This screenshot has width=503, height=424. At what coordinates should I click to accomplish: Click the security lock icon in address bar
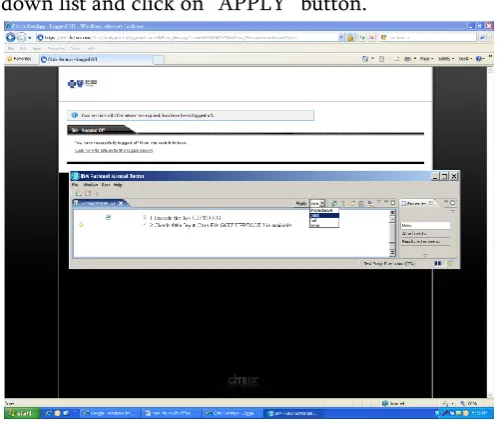click(350, 38)
